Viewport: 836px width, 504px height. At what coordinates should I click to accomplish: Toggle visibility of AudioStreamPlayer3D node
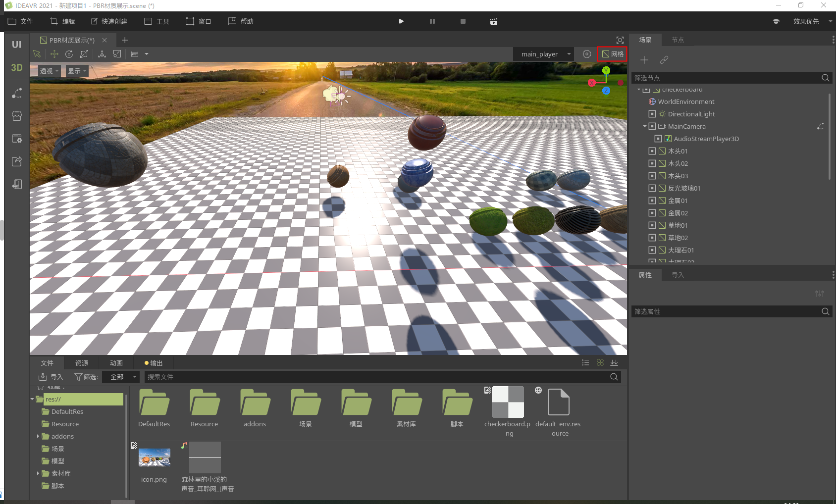point(658,139)
